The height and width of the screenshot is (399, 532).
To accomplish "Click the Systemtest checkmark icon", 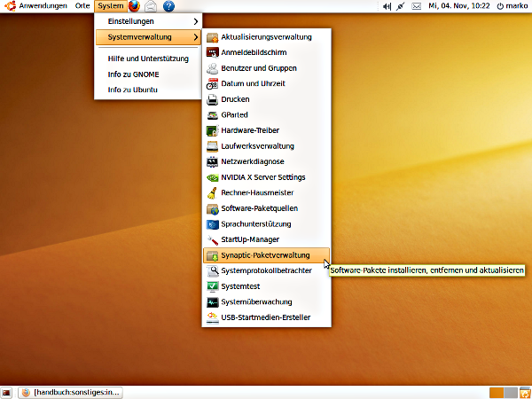I will click(213, 286).
